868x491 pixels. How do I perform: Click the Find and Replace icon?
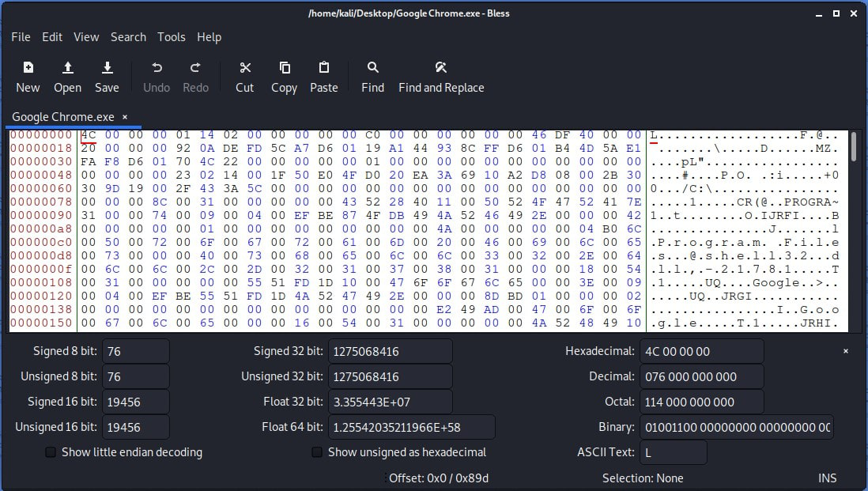(x=441, y=67)
